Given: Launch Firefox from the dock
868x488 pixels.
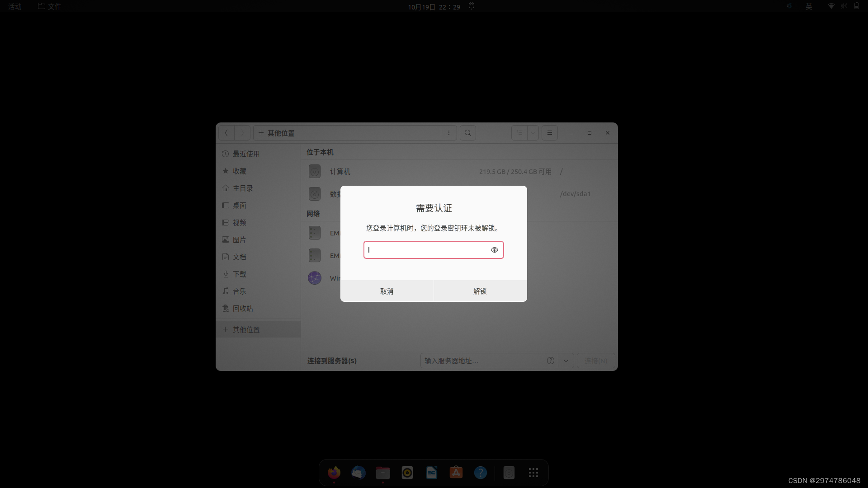Looking at the screenshot, I should pos(334,473).
